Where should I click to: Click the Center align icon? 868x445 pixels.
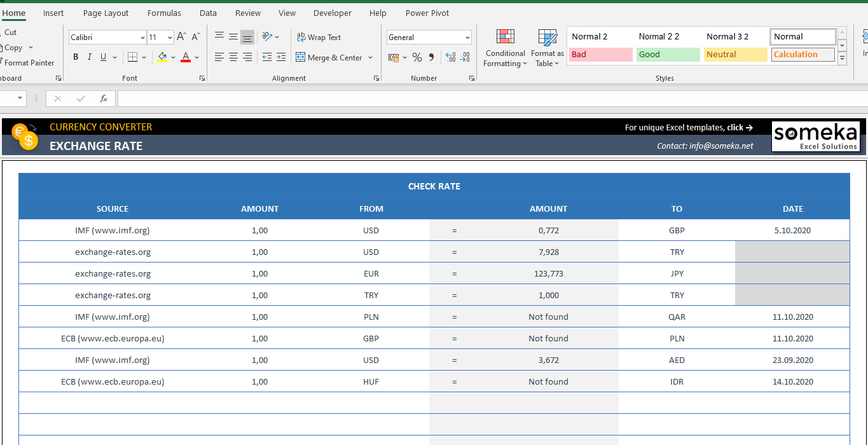tap(233, 57)
